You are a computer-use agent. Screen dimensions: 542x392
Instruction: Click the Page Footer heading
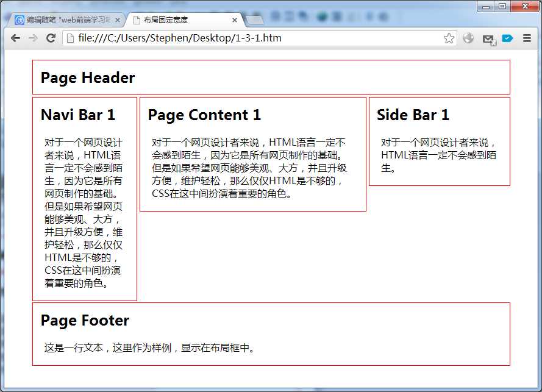click(85, 321)
